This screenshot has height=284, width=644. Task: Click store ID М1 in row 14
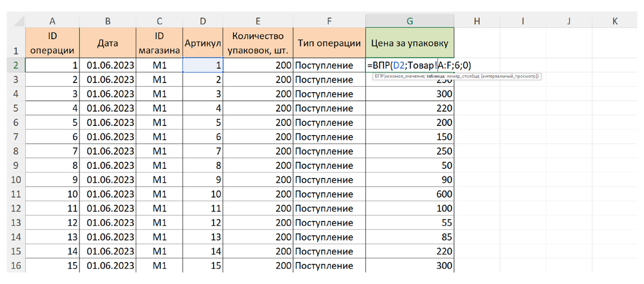(159, 237)
